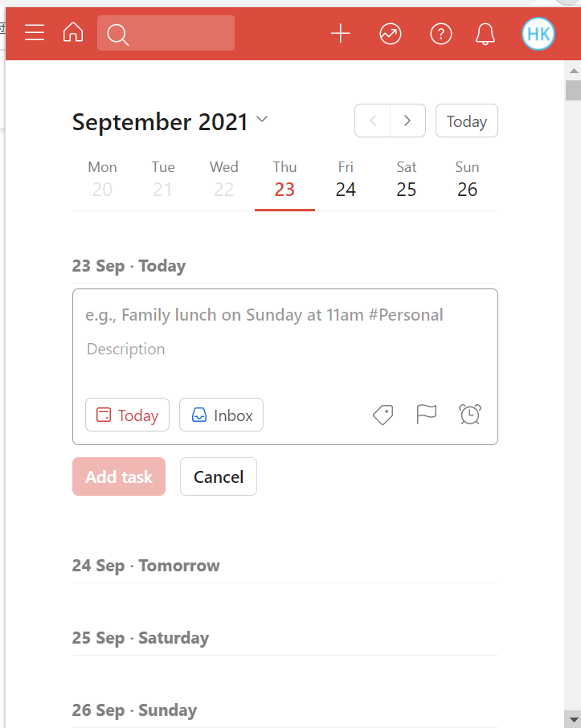Open the productivity stats icon
Screen dimensions: 581x728
tap(391, 34)
